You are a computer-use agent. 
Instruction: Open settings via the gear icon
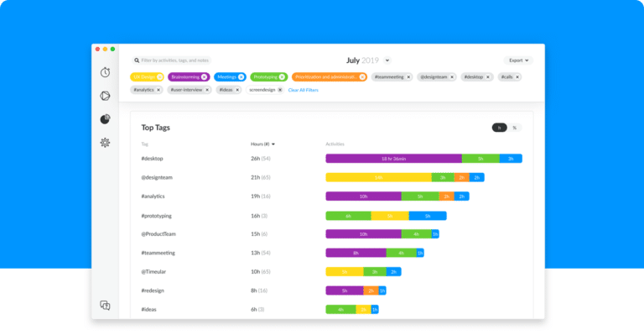[x=105, y=143]
